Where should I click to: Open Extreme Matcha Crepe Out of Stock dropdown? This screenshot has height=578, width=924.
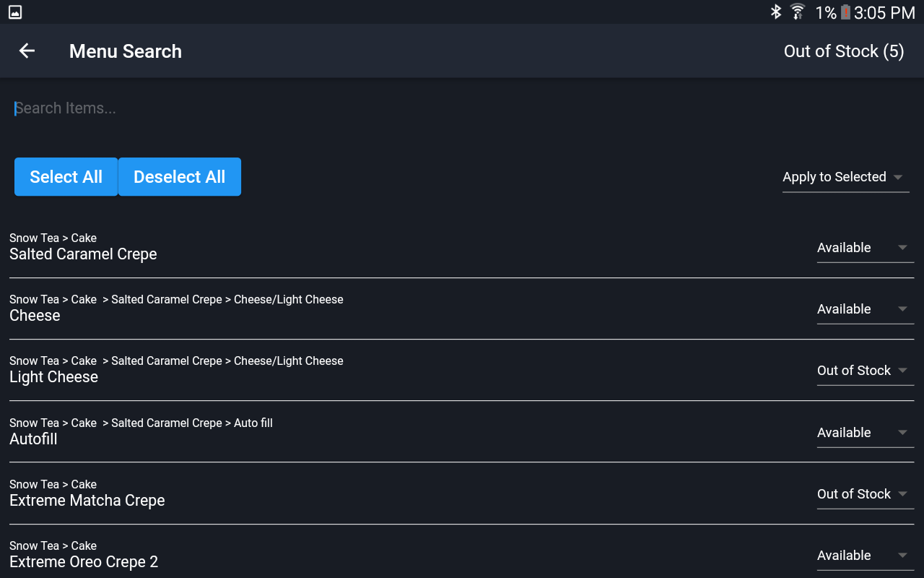coord(865,494)
